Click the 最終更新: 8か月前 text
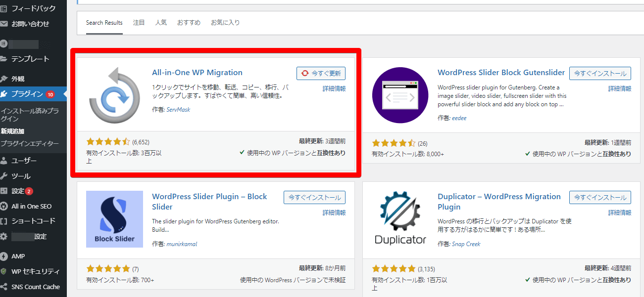 click(322, 268)
